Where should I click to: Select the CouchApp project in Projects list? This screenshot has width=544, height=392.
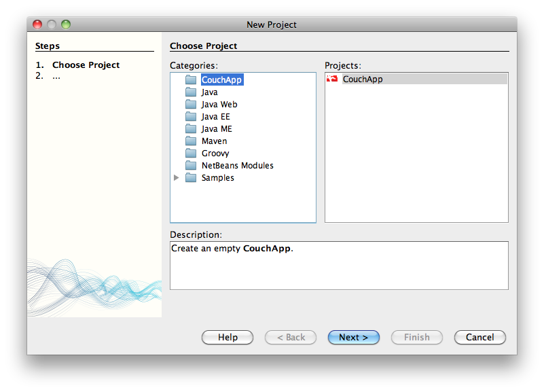tap(417, 79)
